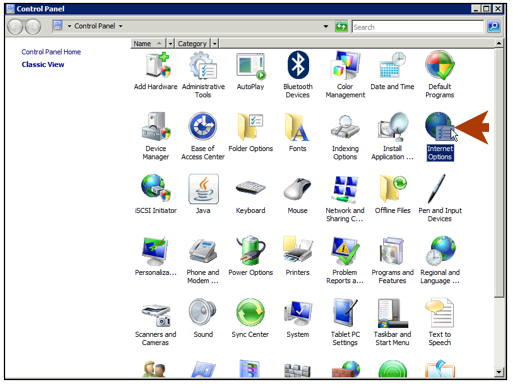Open Text to Speech
The image size is (513, 386).
440,323
